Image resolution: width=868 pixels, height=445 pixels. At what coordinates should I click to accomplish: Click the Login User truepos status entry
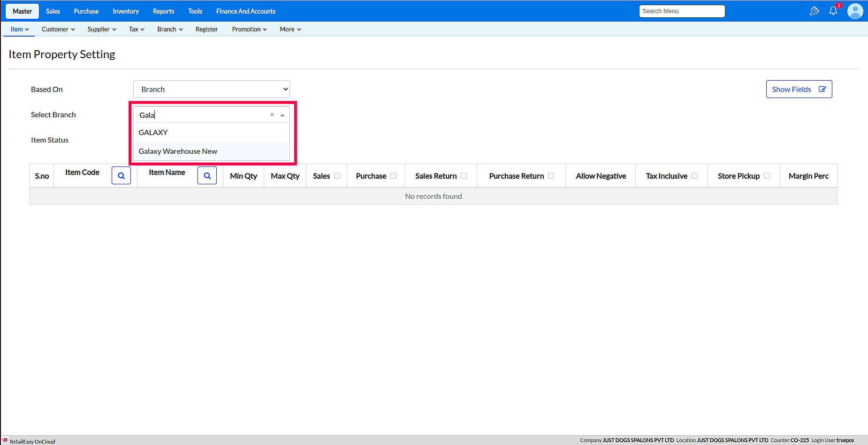coord(833,440)
